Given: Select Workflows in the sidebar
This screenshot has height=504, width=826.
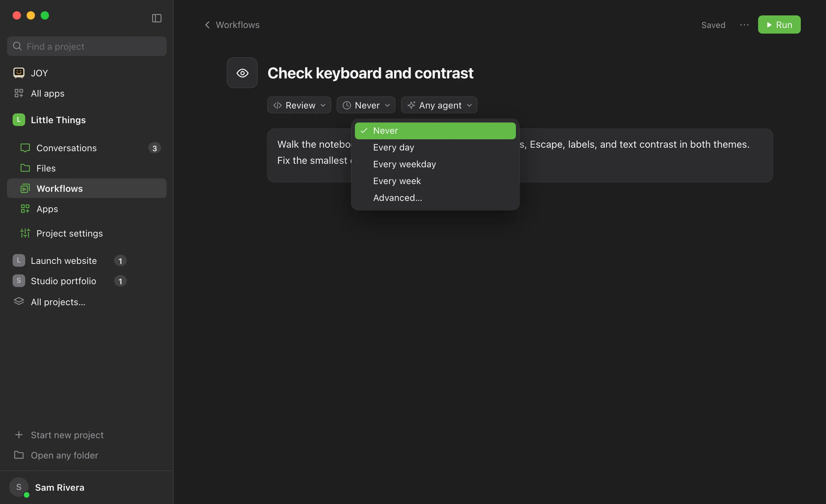Looking at the screenshot, I should pos(87,188).
